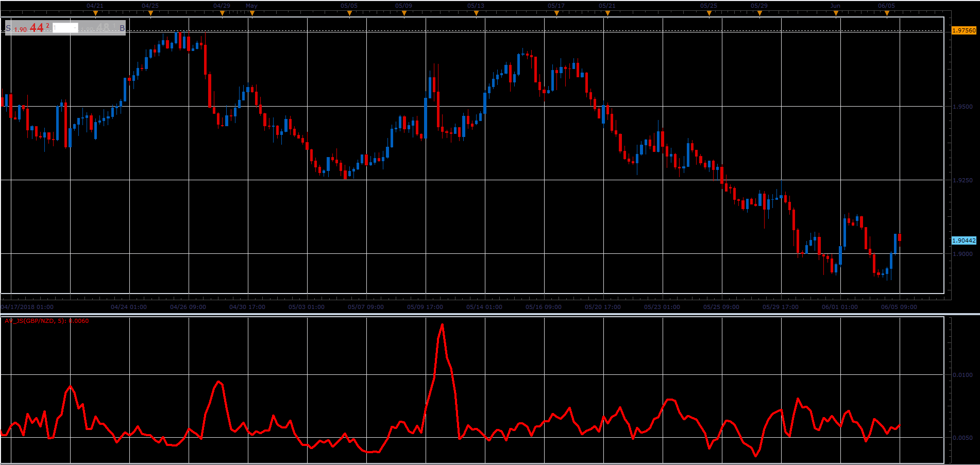Select the orange day marker under 05/21
Viewport: 980px width, 465px height.
tap(607, 14)
